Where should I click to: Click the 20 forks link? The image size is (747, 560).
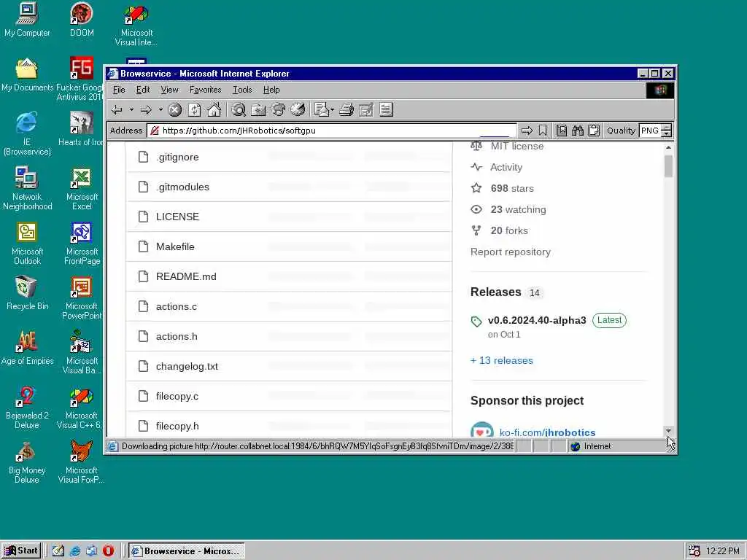click(509, 230)
